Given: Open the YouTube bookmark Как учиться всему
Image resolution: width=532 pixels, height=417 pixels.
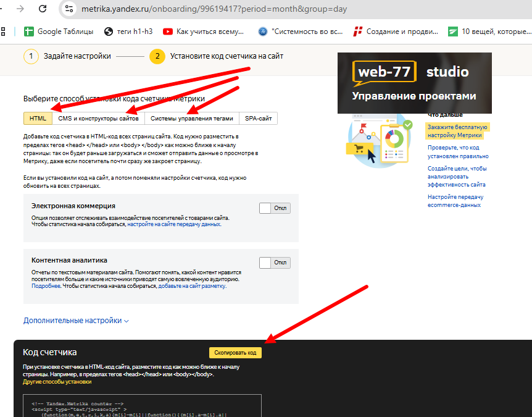Looking at the screenshot, I should click(x=203, y=32).
